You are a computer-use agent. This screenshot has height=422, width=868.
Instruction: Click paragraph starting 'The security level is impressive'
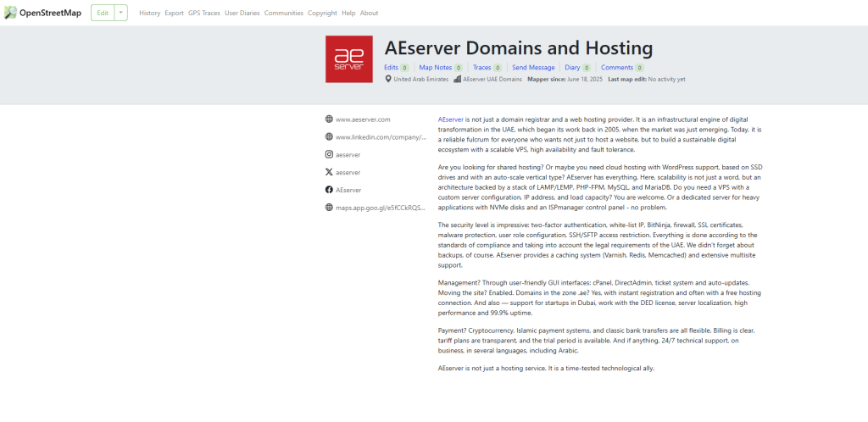[x=599, y=245]
